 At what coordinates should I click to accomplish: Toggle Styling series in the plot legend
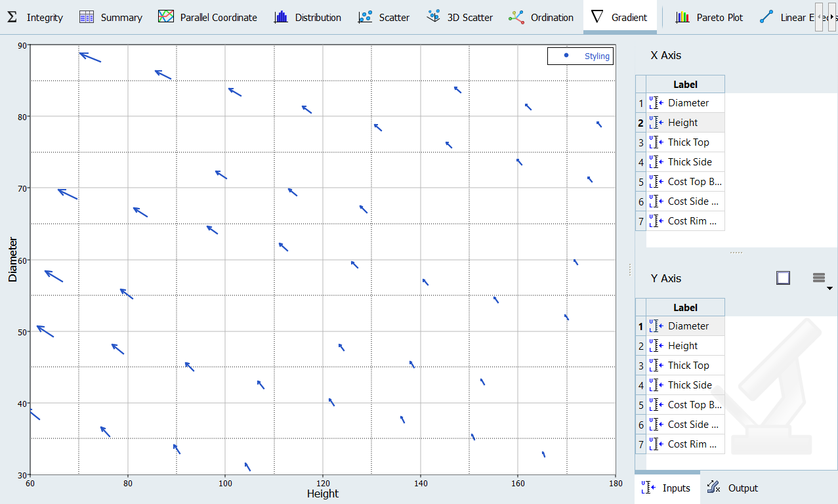point(581,56)
